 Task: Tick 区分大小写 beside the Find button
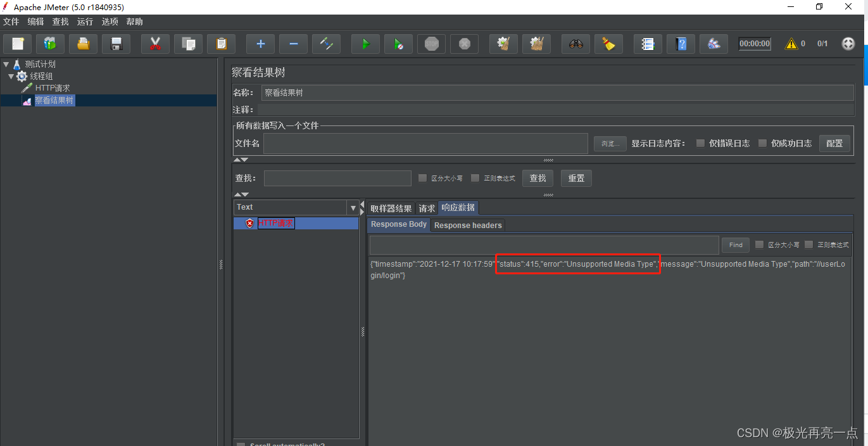click(759, 245)
